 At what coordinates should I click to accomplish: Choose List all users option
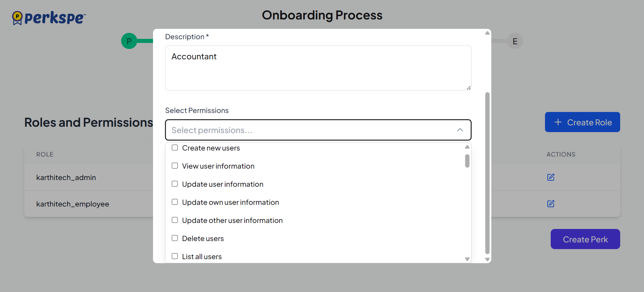point(202,257)
